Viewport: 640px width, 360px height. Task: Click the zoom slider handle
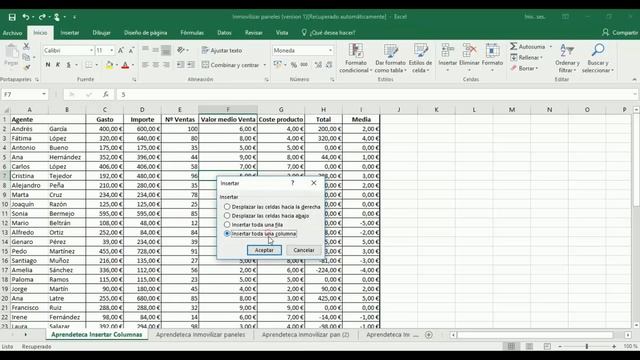click(x=587, y=347)
